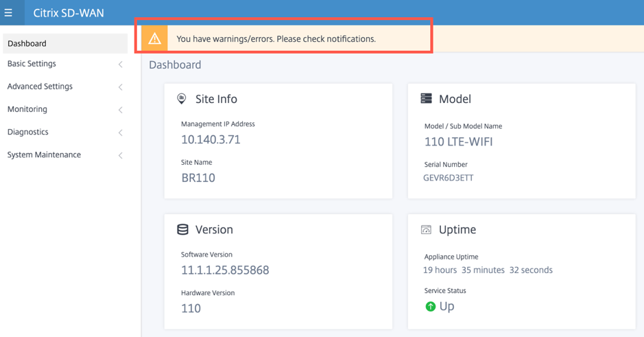Click the Service Status label
The width and height of the screenshot is (644, 337).
click(x=445, y=291)
